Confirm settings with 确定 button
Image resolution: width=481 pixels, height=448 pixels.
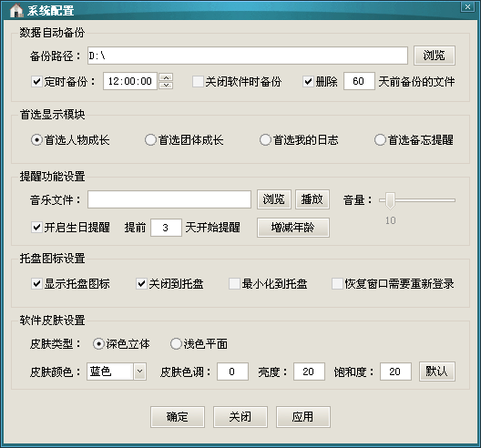(x=178, y=417)
